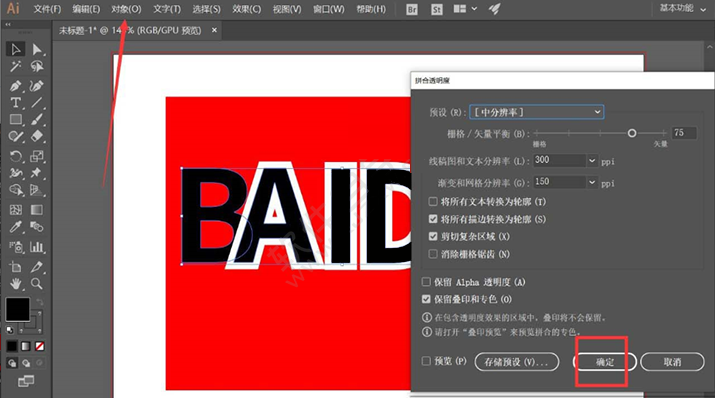Screen dimensions: 715x398
Task: Open the Object (O) menu
Action: (126, 9)
